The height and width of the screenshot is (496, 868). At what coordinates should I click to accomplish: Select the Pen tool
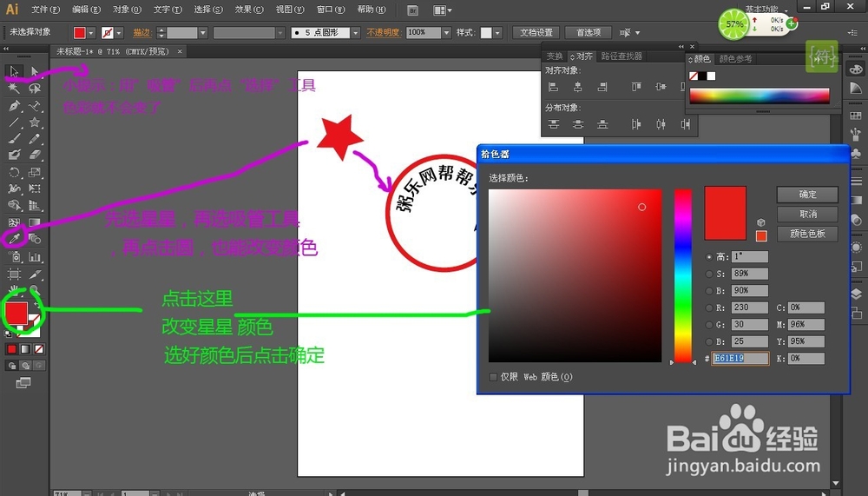(x=14, y=105)
